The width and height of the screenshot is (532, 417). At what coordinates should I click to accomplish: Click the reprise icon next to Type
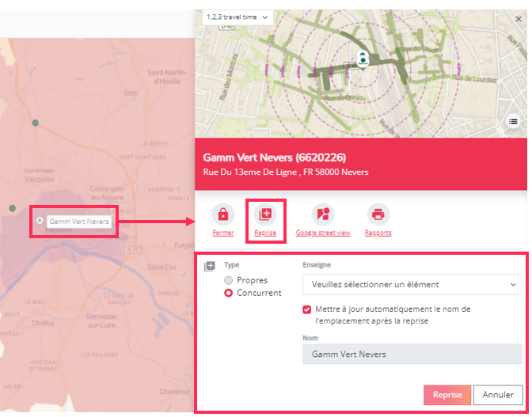[x=210, y=266]
